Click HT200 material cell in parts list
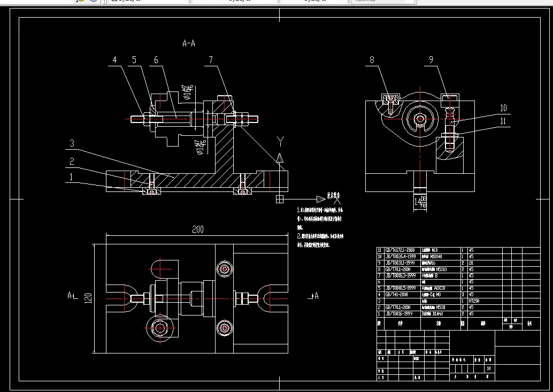 (475, 301)
